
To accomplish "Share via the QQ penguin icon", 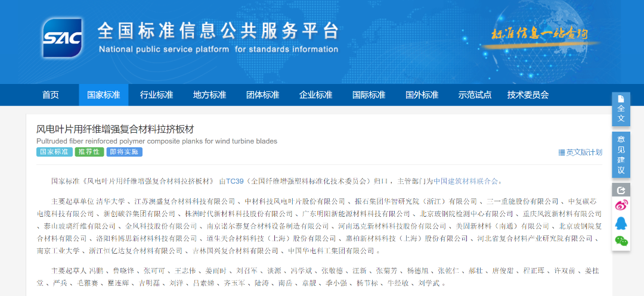I will [x=621, y=223].
